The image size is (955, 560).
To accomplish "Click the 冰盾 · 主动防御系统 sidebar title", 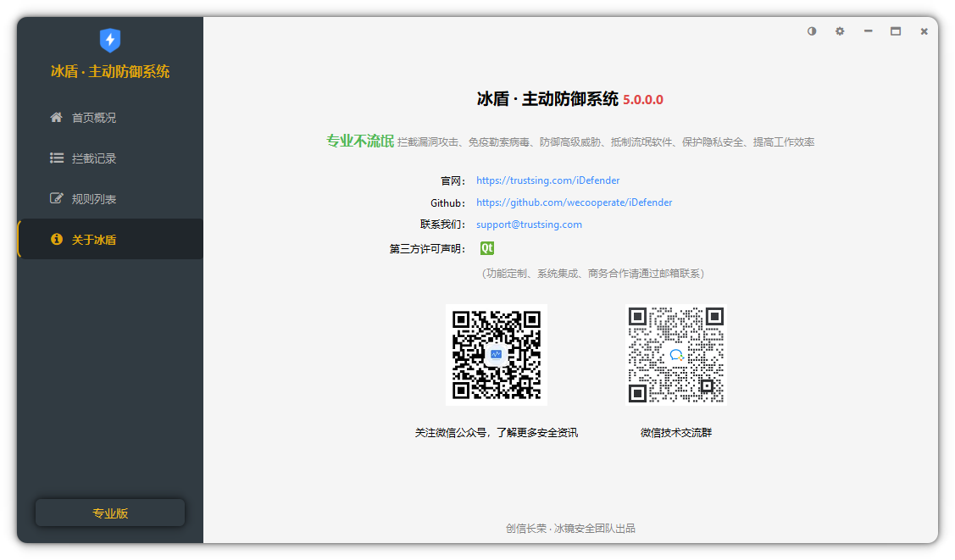I will 110,71.
